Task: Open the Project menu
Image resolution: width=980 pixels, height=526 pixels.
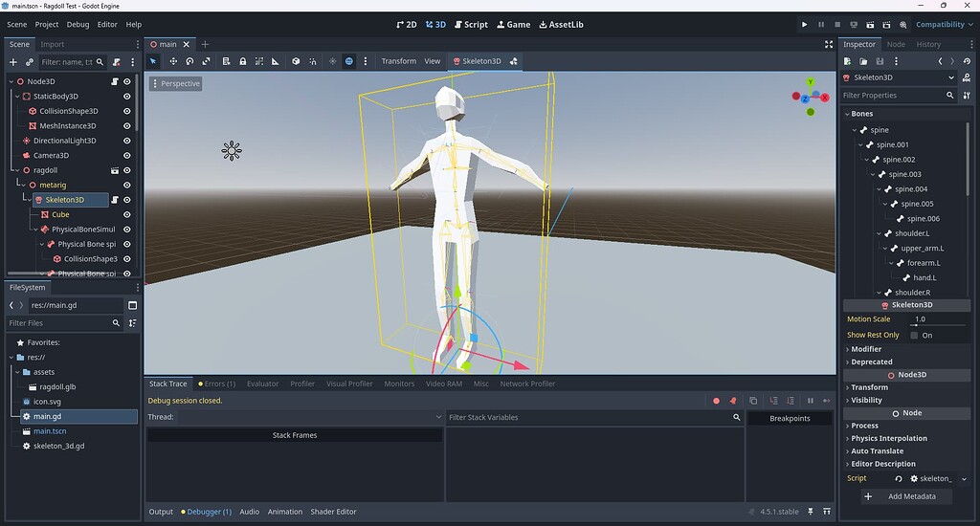Action: click(x=46, y=24)
